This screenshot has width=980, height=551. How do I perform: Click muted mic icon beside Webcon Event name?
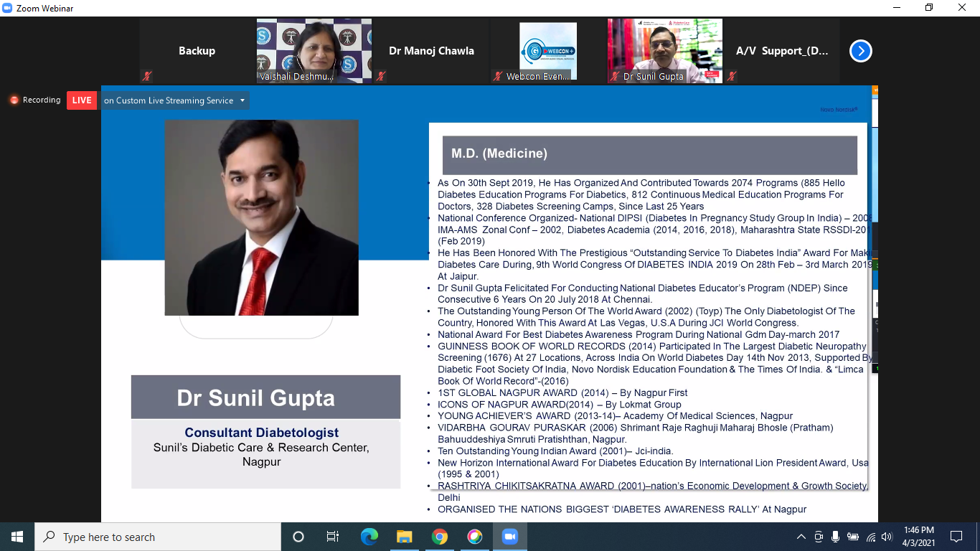498,76
